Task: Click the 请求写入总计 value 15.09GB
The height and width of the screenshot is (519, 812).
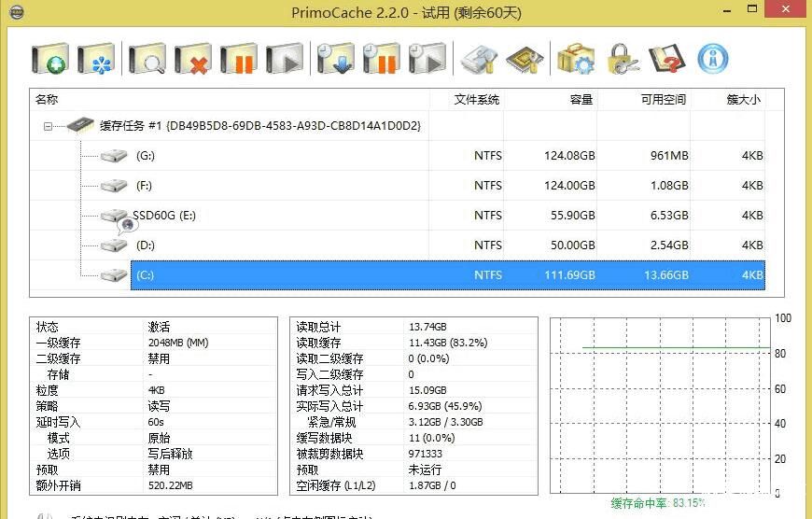Action: pyautogui.click(x=427, y=390)
